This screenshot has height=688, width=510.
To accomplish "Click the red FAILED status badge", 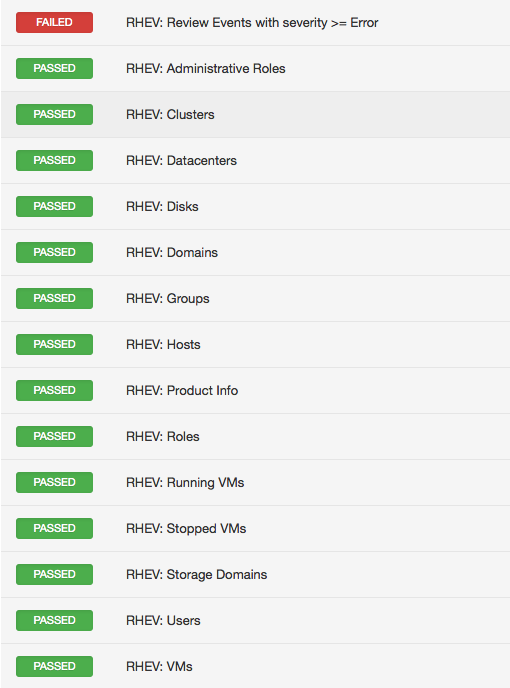I will (x=54, y=22).
